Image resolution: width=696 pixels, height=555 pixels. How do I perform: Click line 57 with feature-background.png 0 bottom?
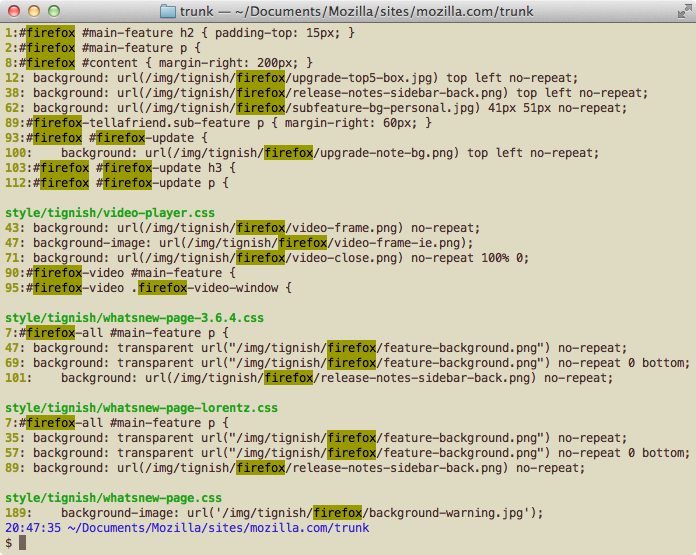click(348, 453)
